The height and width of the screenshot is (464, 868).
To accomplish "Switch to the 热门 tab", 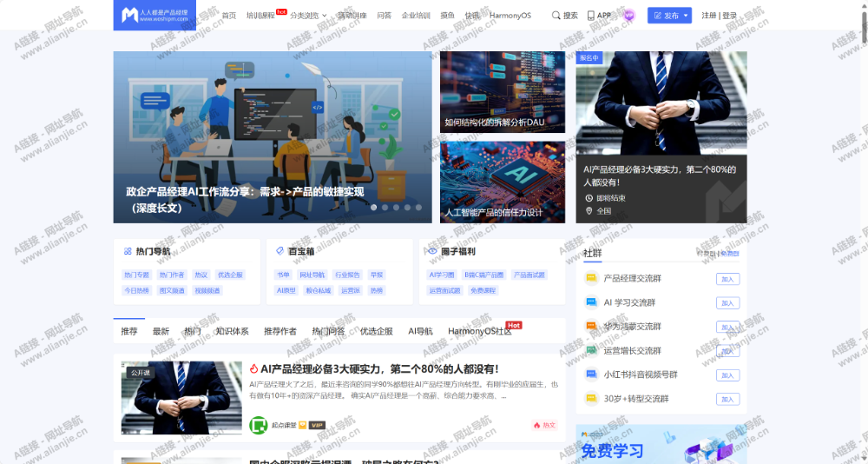I will point(193,332).
